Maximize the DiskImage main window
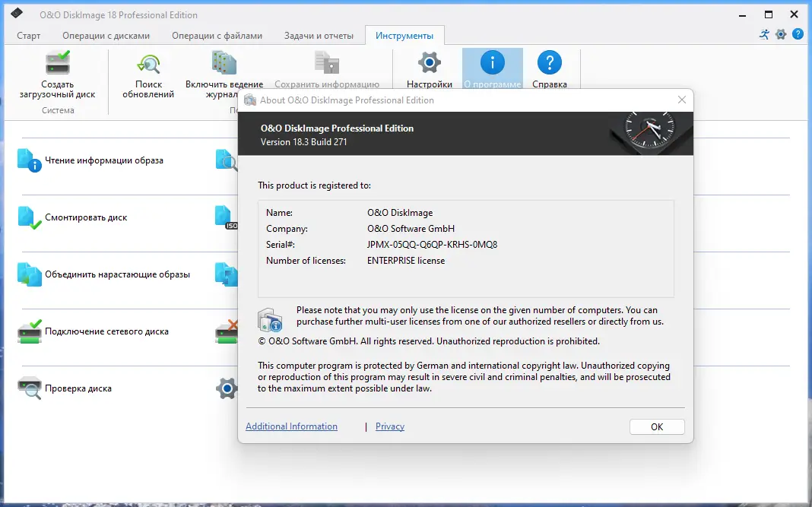This screenshot has width=812, height=507. pos(769,14)
